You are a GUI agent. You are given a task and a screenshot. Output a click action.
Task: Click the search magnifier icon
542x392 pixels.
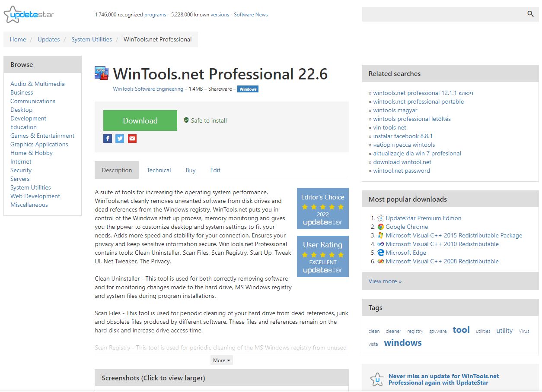[x=530, y=14]
